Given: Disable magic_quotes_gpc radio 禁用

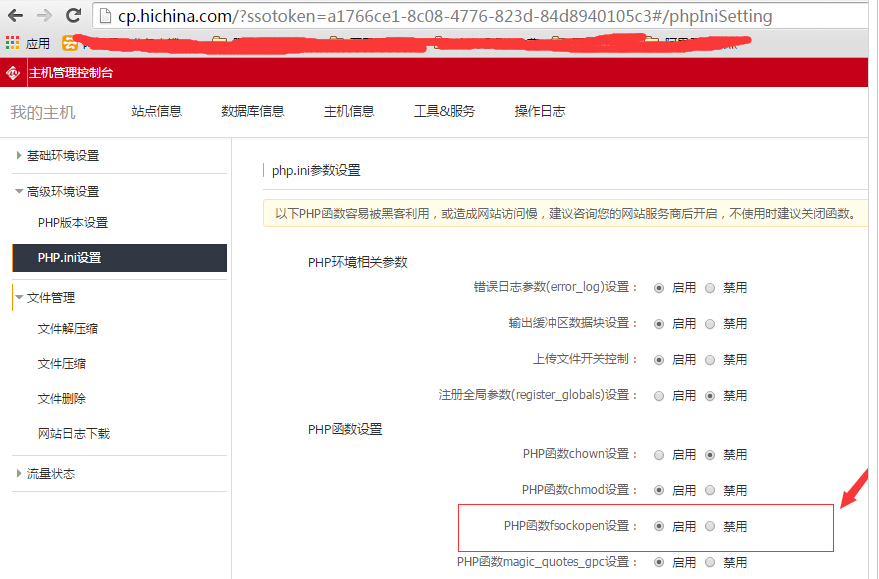Looking at the screenshot, I should point(710,562).
